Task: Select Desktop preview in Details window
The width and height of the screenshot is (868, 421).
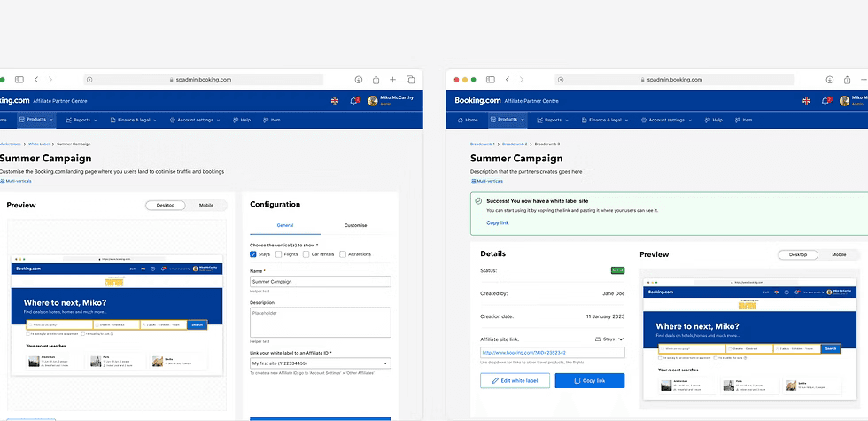Action: [798, 255]
